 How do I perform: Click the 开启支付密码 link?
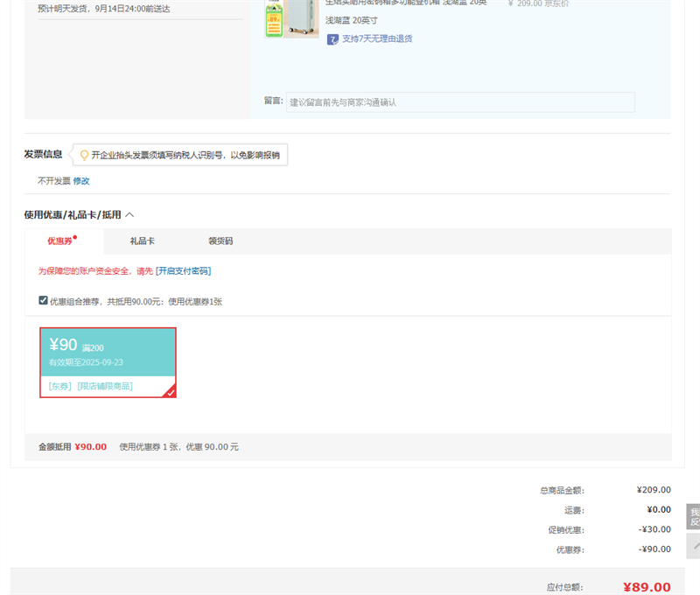coord(182,271)
